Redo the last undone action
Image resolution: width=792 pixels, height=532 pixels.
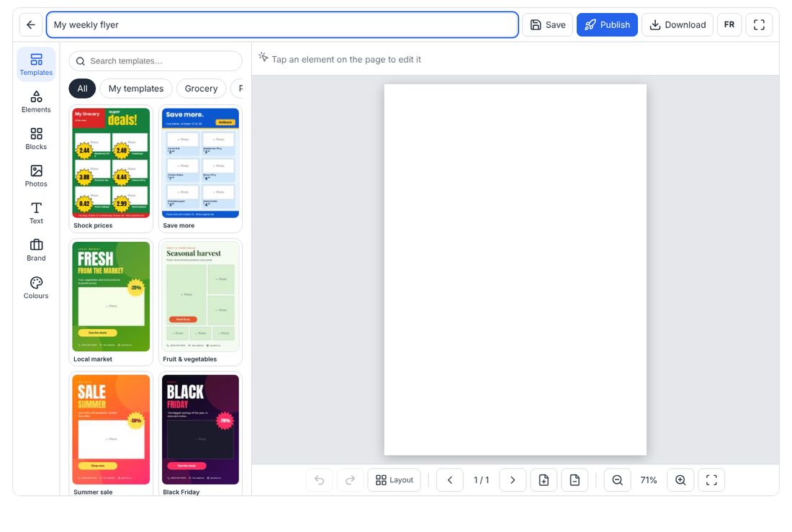pos(350,480)
